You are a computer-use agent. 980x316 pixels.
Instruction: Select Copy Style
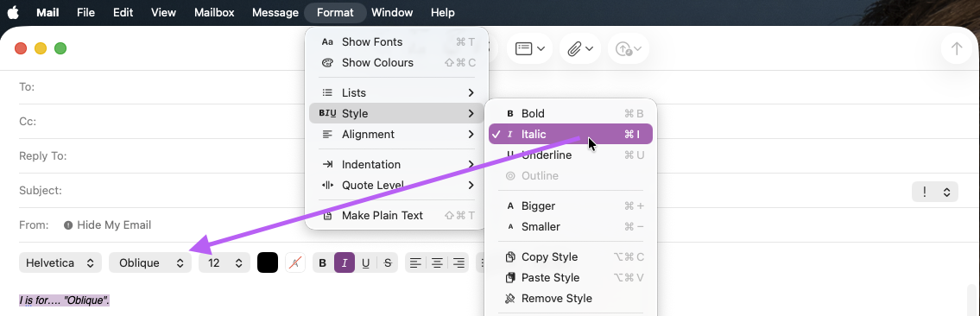(571, 256)
